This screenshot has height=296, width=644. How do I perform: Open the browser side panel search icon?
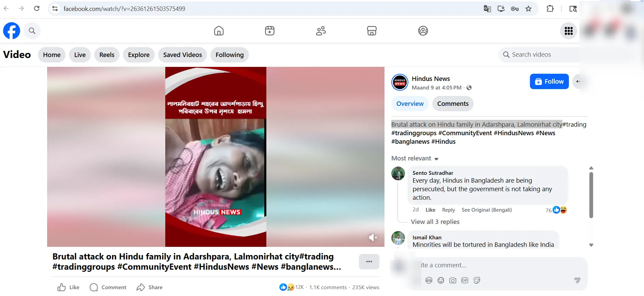click(573, 9)
